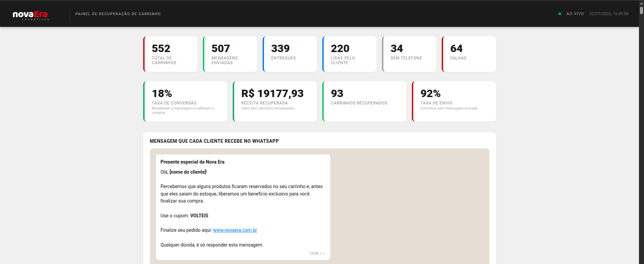Select the 339 Entregues card

(x=290, y=54)
